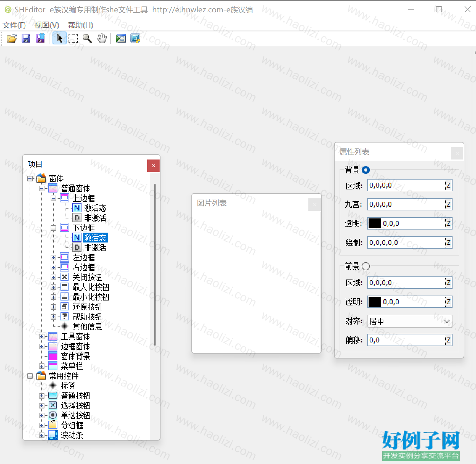Close the 图片列表 panel

coord(315,205)
